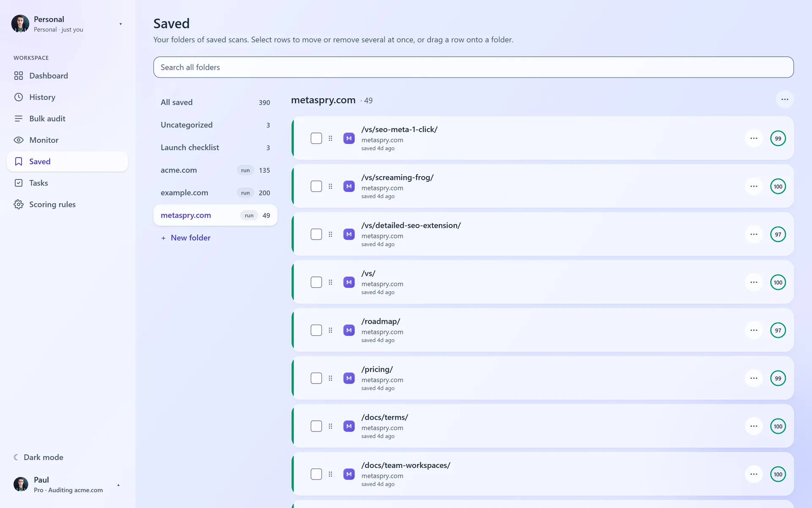812x508 pixels.
Task: Open more options for /docs/team-workspaces/ row
Action: [x=754, y=474]
